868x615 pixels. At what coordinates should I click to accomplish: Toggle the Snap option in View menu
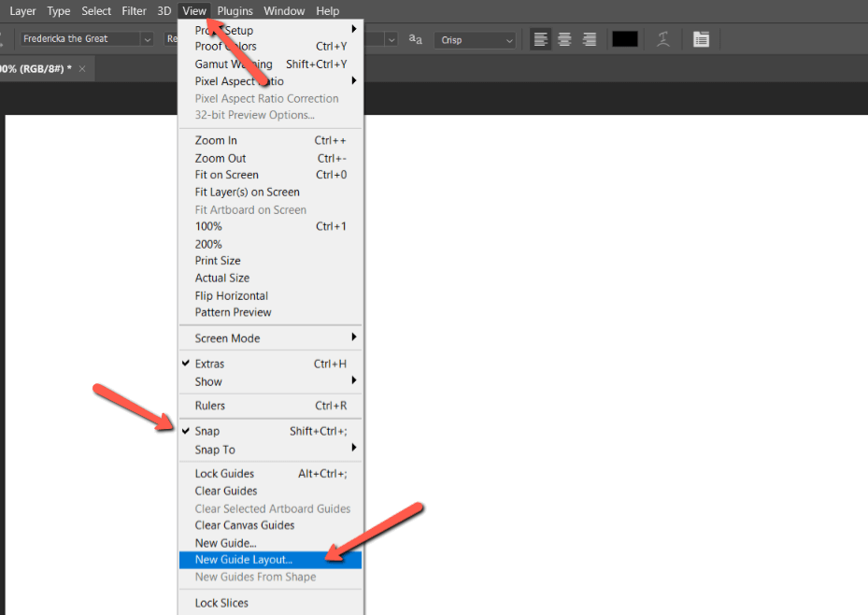click(207, 431)
